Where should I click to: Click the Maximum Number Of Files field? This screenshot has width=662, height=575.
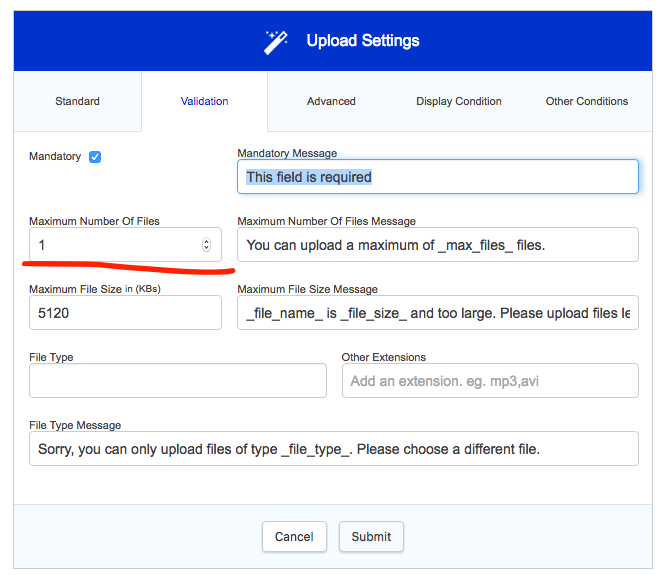point(125,245)
